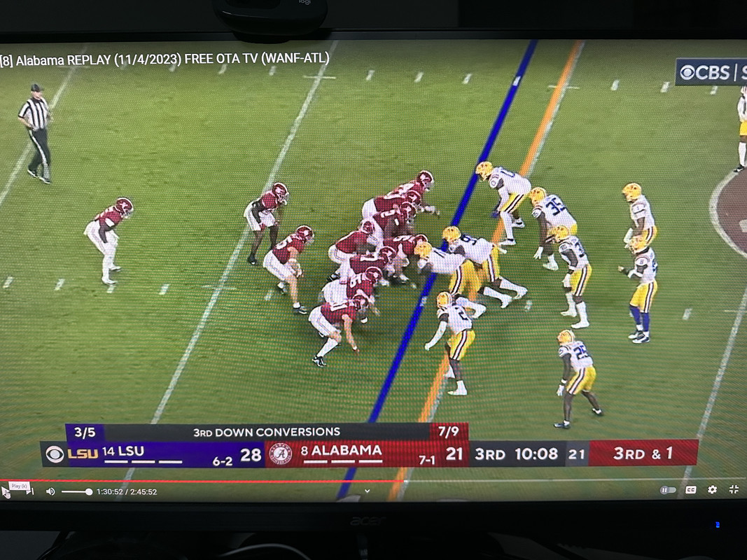The height and width of the screenshot is (560, 747).
Task: Click the chevron down arrow in control bar
Action: tap(367, 491)
